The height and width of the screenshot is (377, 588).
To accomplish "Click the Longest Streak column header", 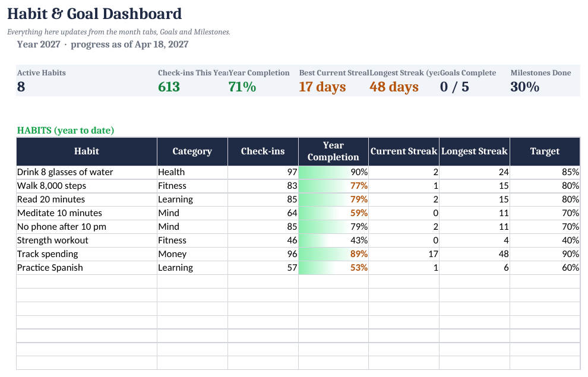I will (475, 151).
